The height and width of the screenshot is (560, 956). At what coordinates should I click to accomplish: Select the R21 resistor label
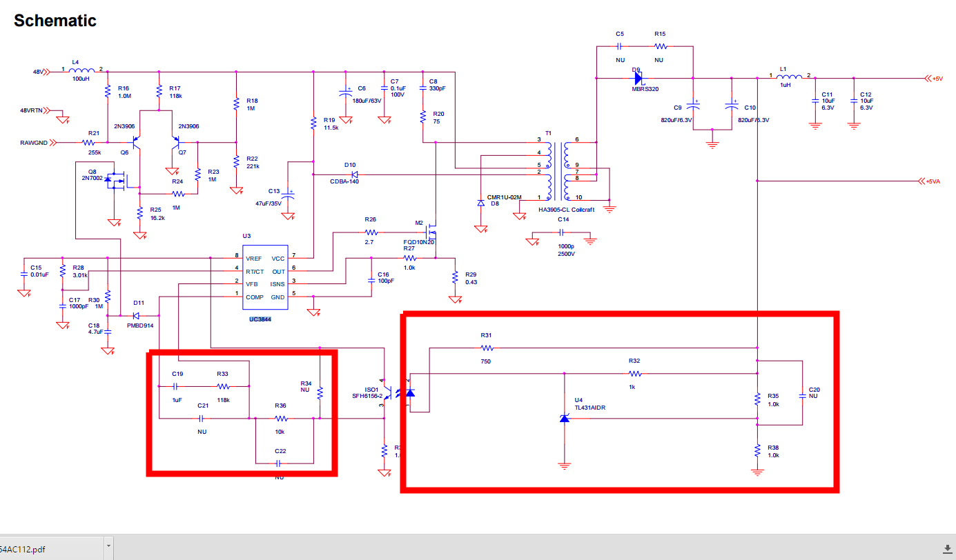click(x=94, y=133)
